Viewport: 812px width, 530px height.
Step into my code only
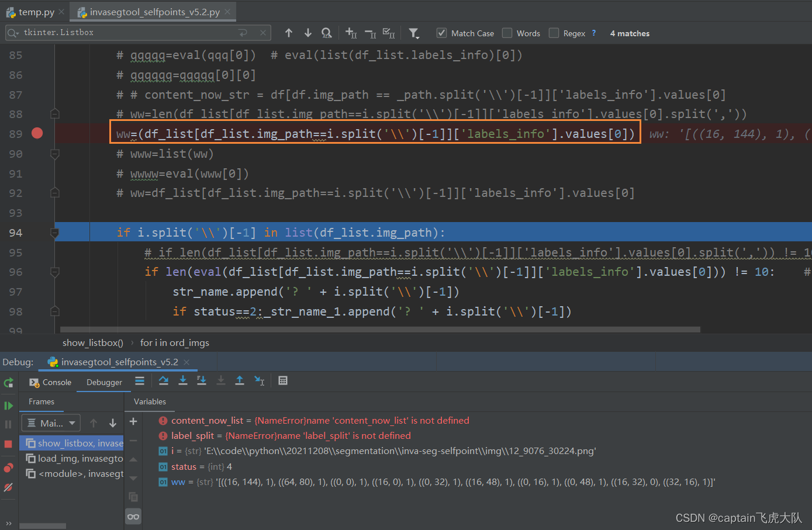202,381
